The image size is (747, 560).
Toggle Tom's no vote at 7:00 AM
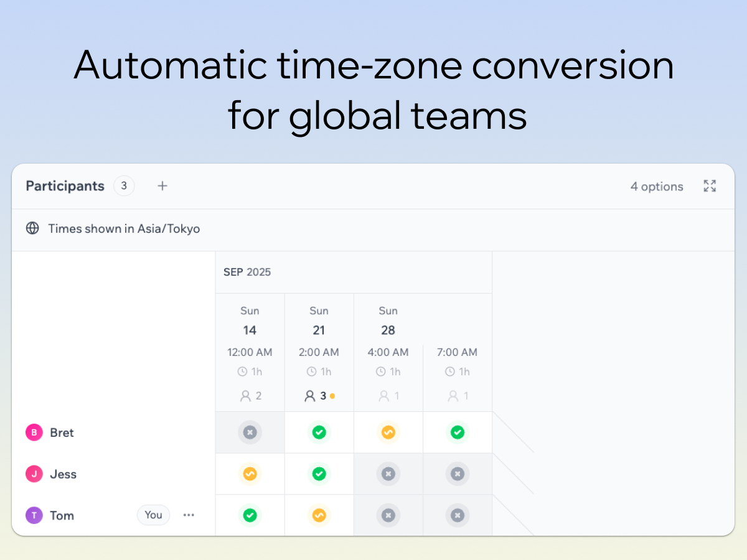457,515
